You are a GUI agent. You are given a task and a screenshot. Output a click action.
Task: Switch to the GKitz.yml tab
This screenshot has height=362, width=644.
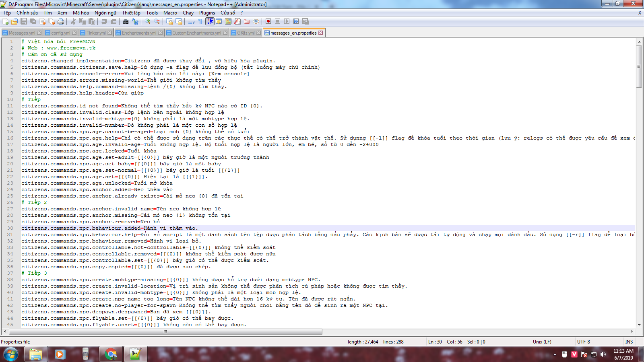246,33
